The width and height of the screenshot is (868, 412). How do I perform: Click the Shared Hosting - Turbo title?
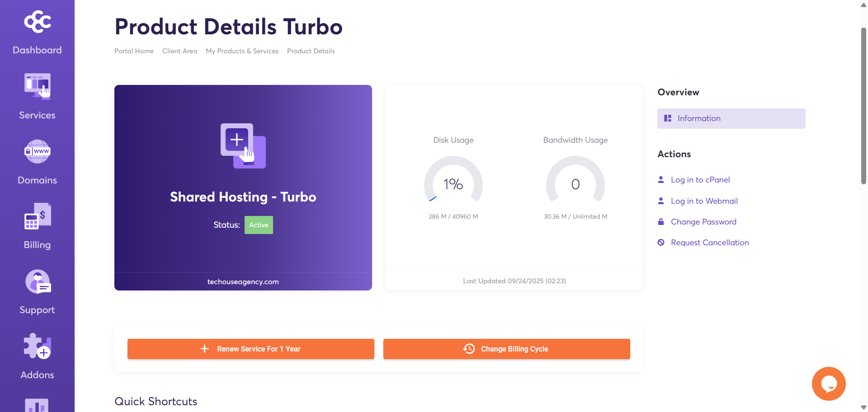(243, 197)
